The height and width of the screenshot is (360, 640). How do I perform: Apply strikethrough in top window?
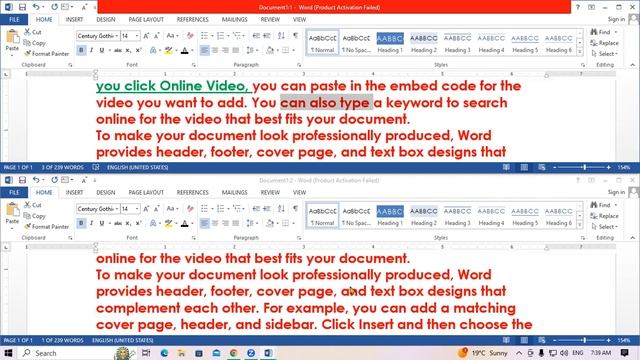point(118,50)
